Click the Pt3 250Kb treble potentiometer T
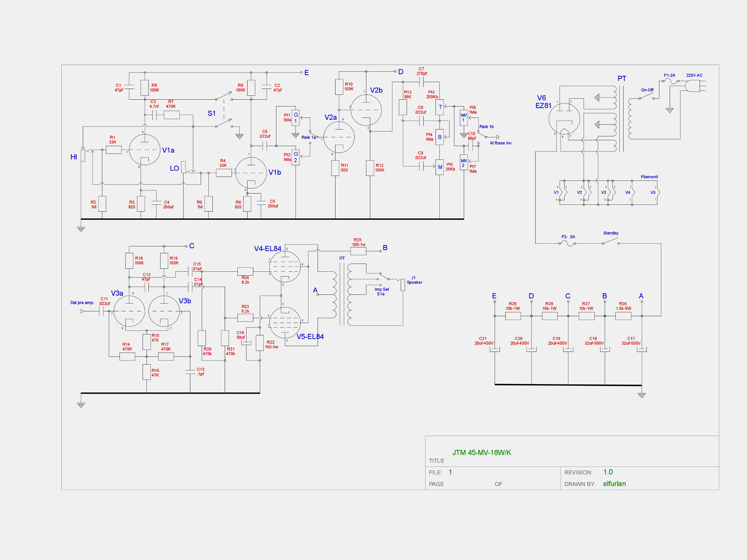The height and width of the screenshot is (560, 747). click(x=440, y=107)
